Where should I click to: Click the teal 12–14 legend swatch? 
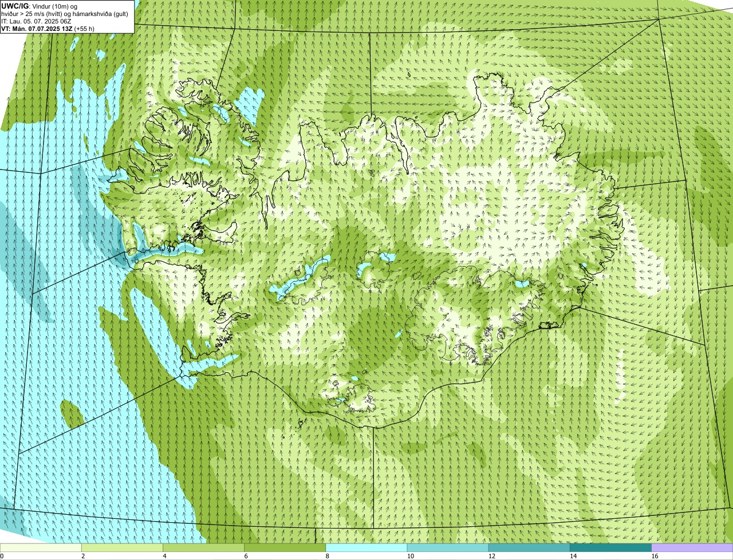tap(529, 547)
